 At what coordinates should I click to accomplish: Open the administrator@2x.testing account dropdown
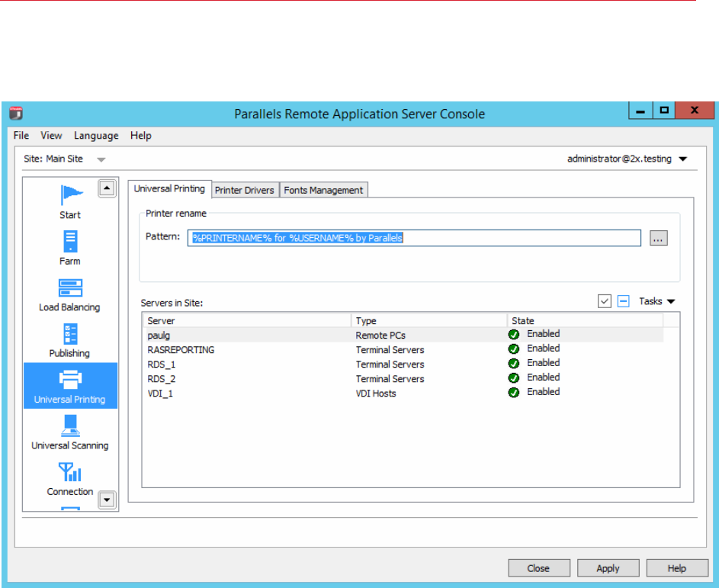[682, 159]
